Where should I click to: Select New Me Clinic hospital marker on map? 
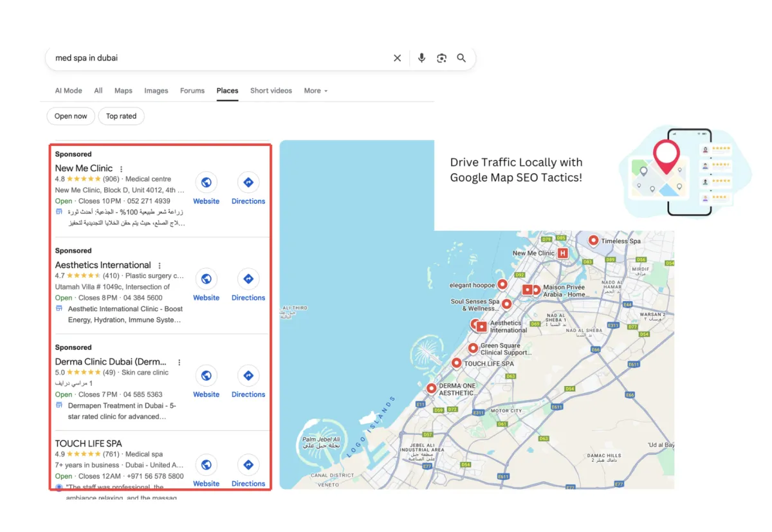click(x=563, y=253)
